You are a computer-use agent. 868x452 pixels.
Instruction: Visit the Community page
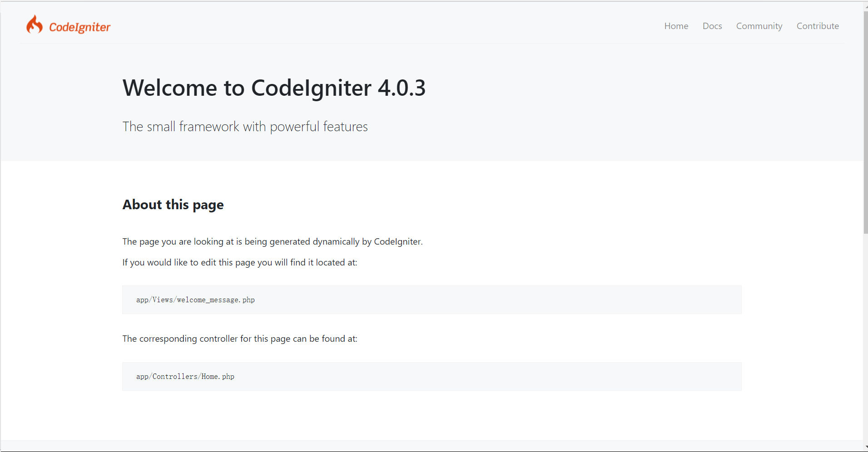pyautogui.click(x=759, y=26)
